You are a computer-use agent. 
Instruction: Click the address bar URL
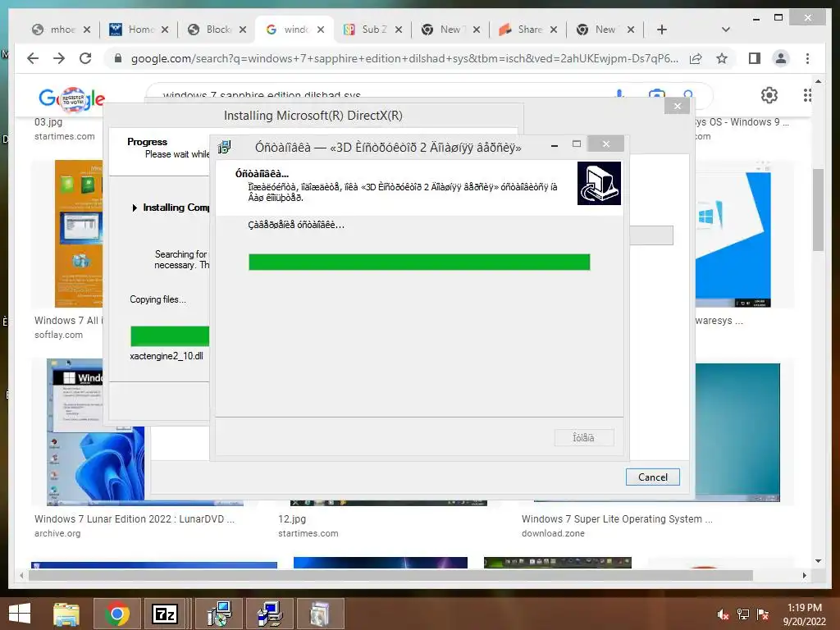404,58
